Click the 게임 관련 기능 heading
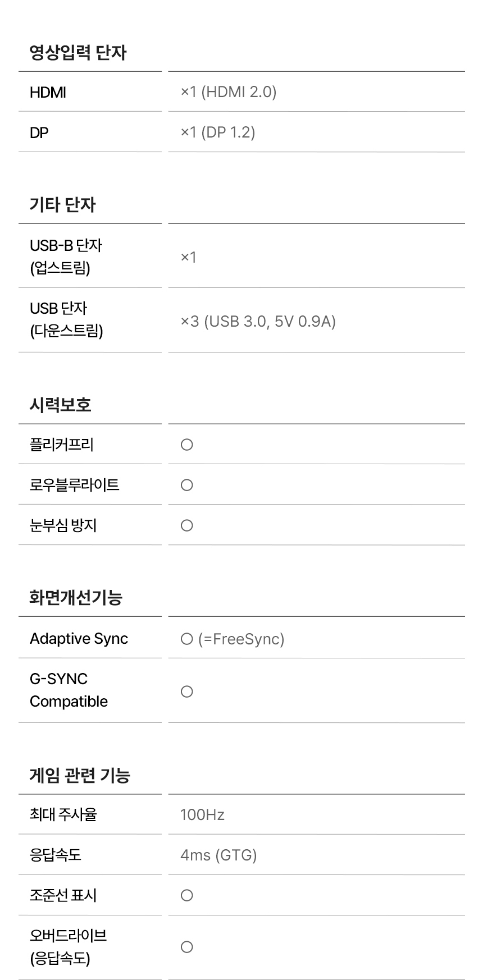This screenshot has height=980, width=483. point(80,775)
